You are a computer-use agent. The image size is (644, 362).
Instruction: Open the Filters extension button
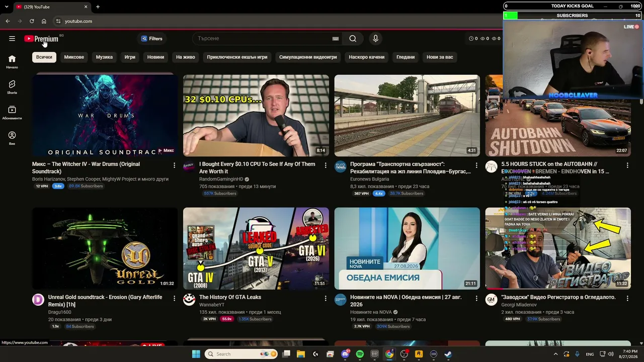click(151, 39)
